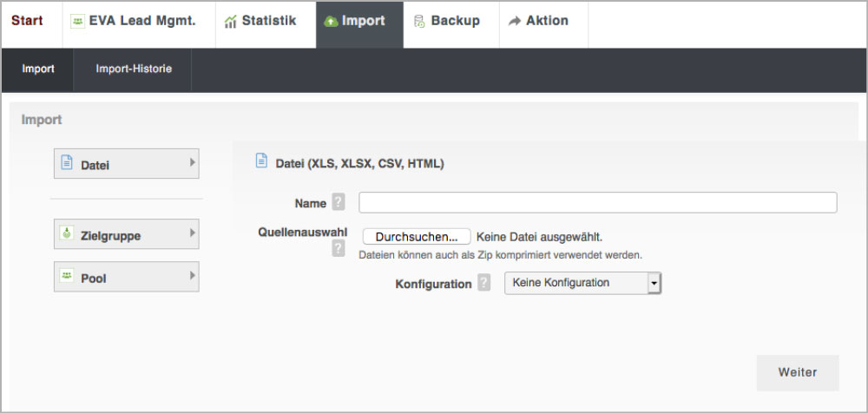Click the Pool group icon in sidebar

click(x=67, y=277)
